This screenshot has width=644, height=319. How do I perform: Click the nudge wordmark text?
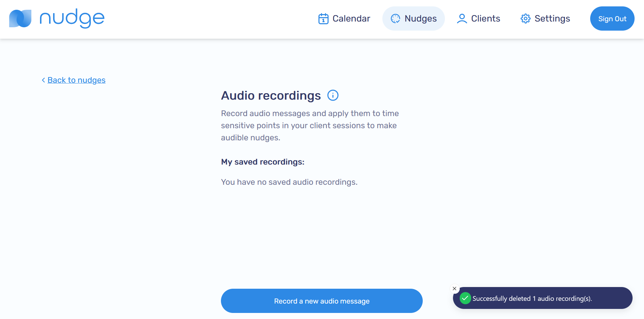tap(72, 19)
